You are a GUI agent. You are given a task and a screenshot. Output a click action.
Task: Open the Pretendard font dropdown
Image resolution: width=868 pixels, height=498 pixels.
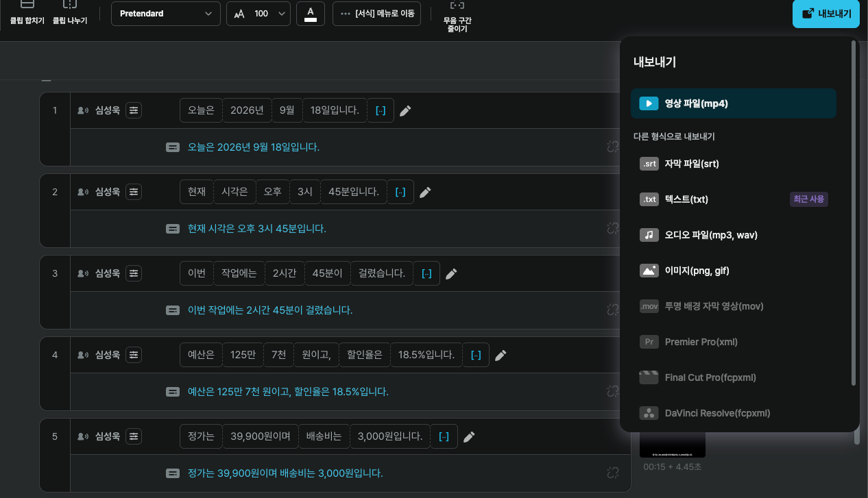[165, 14]
